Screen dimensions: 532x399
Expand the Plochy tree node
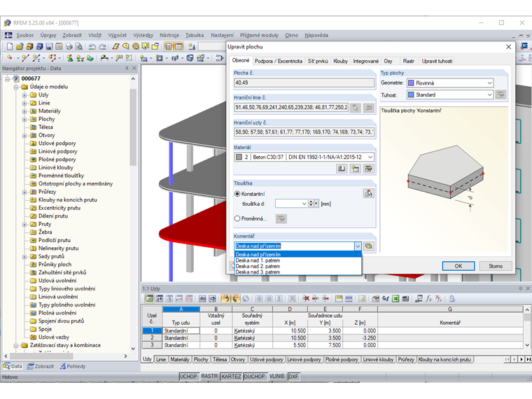(24, 120)
